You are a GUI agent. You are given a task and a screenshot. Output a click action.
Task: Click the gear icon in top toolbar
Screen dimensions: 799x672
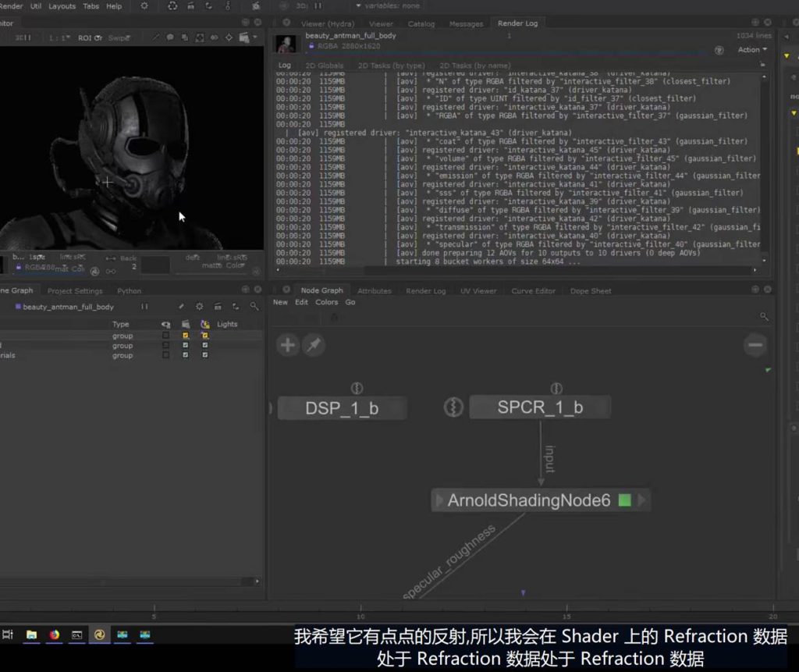[144, 6]
